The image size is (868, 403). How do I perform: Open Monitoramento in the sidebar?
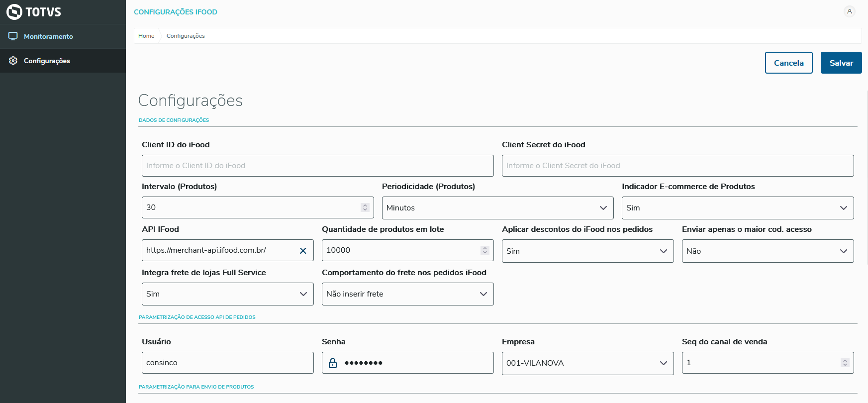click(x=48, y=36)
